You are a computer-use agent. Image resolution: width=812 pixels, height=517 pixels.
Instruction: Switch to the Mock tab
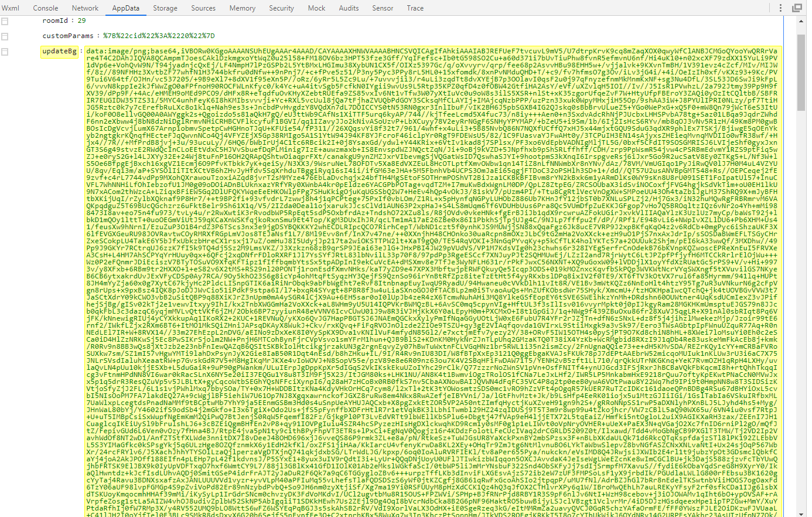coord(316,8)
